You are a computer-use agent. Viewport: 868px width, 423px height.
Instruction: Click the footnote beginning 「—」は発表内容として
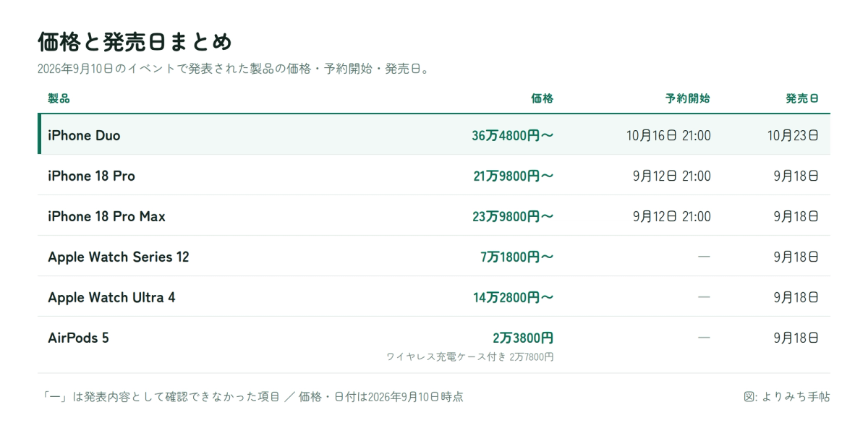[x=252, y=396]
